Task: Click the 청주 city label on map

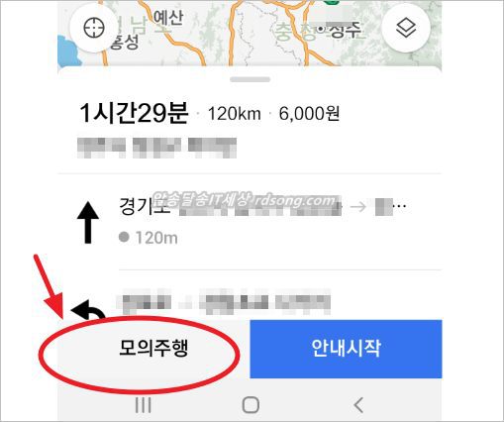Action: tap(345, 30)
